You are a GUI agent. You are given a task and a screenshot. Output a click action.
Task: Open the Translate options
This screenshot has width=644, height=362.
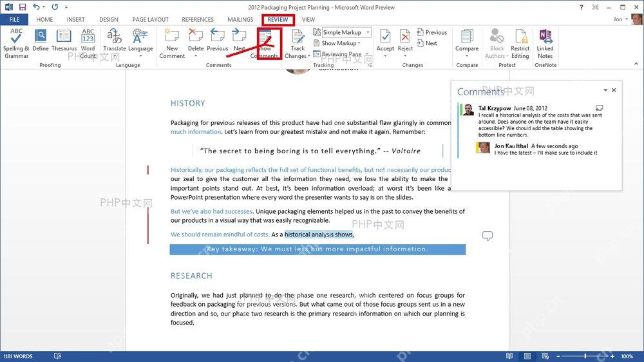click(x=114, y=44)
